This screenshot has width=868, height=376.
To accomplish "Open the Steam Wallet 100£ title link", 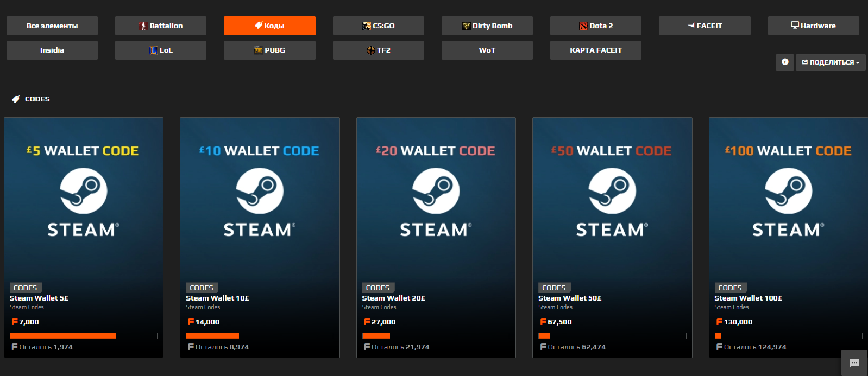I will pos(748,298).
